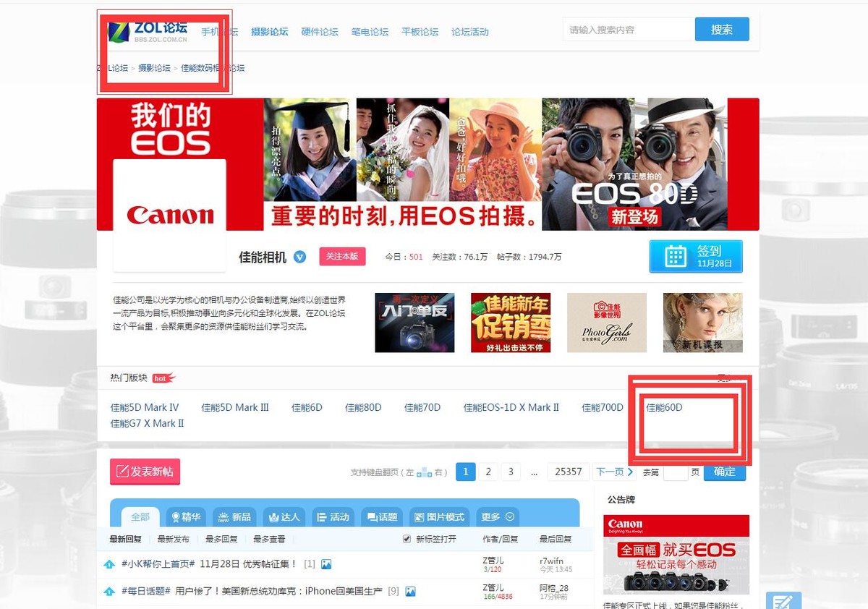Screen dimensions: 868x609
Task: Open last replier 阿榕_28 profile
Action: click(554, 588)
